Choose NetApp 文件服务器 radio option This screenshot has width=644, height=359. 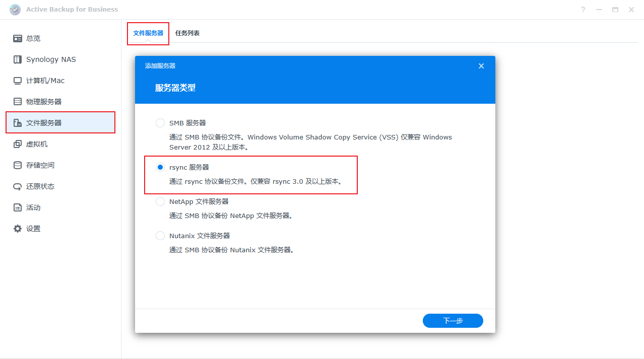(x=160, y=201)
